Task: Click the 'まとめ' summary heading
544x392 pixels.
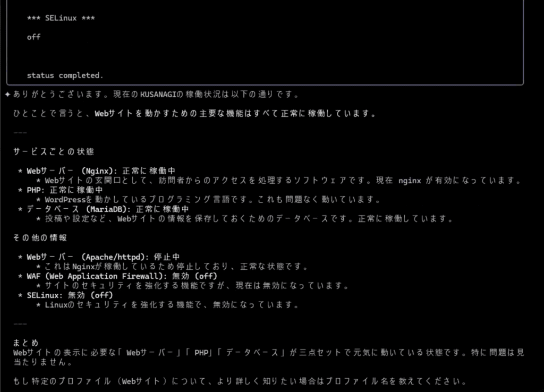Action: point(25,343)
